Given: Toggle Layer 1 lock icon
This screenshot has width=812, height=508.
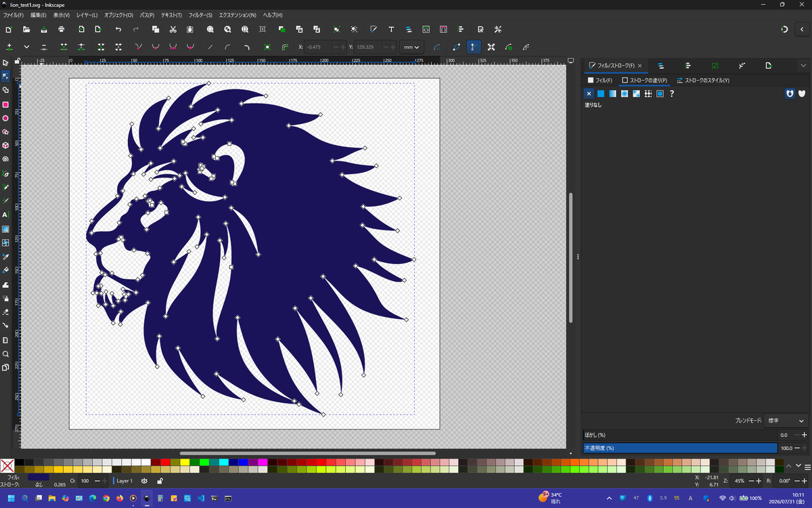Looking at the screenshot, I should [159, 481].
